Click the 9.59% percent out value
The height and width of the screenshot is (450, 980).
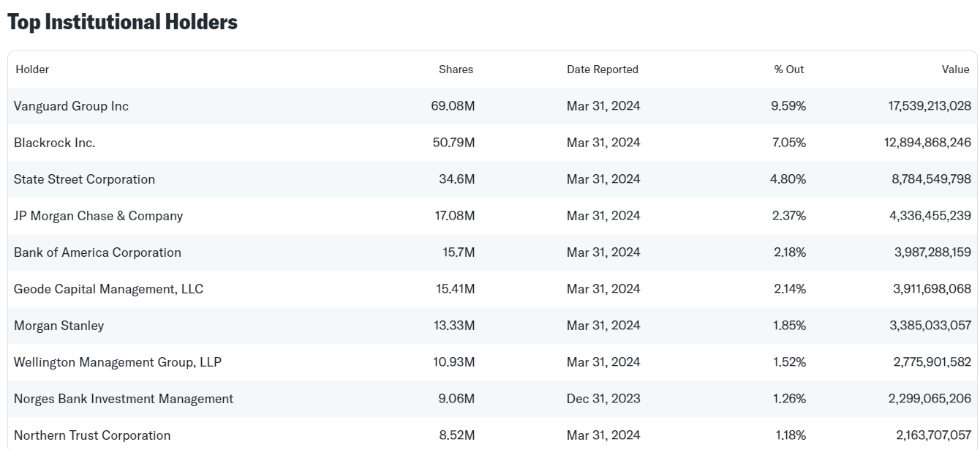(788, 106)
